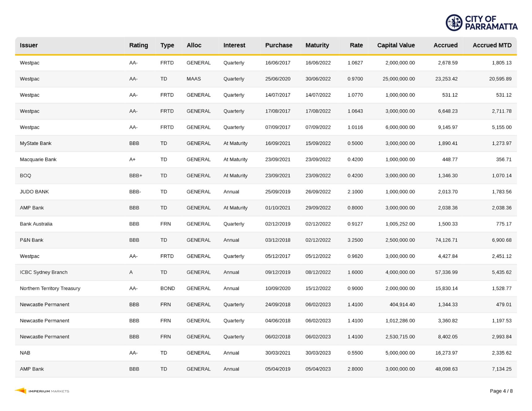Click the Type column header
532x411 pixels.
coord(167,45)
